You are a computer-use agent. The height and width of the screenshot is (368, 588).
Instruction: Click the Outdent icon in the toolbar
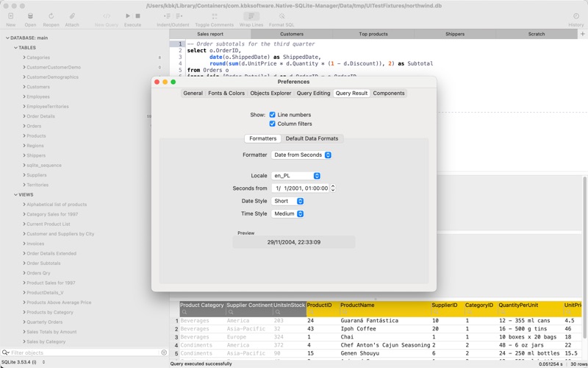pos(179,15)
